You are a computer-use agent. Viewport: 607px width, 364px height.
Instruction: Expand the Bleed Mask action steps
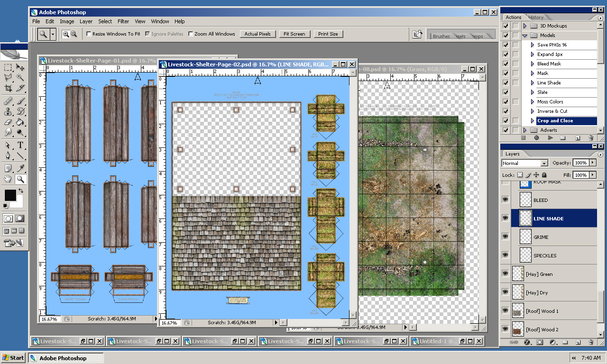(x=533, y=64)
